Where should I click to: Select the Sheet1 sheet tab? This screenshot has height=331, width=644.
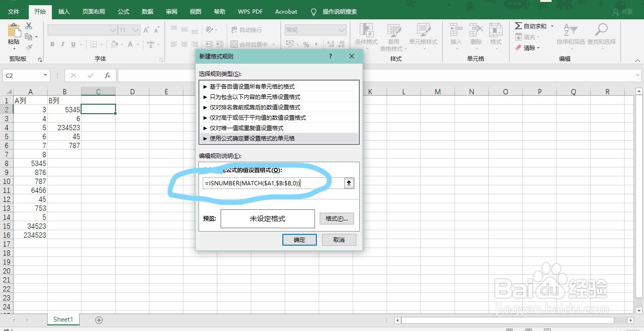tap(63, 319)
